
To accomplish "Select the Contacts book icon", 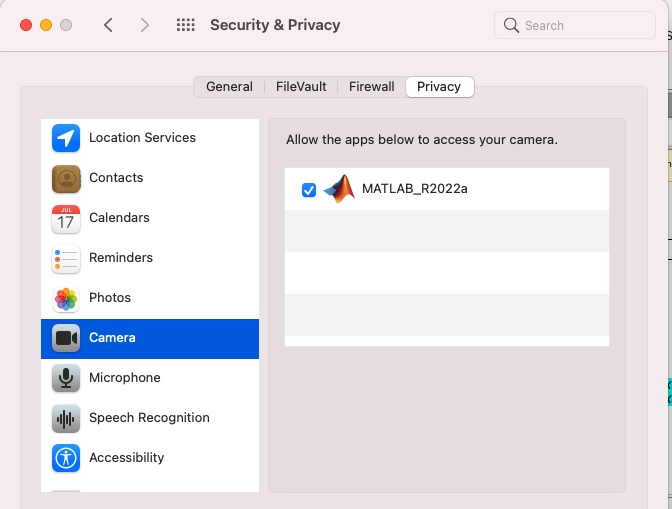I will [66, 178].
